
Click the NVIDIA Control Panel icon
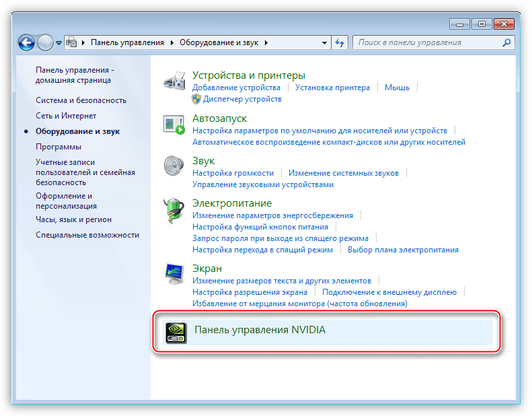[x=176, y=333]
